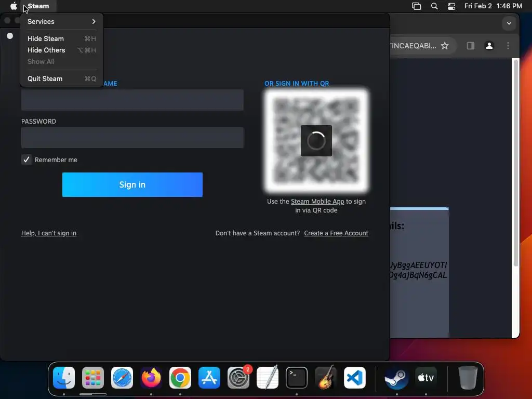Expand the Services submenu

click(61, 21)
